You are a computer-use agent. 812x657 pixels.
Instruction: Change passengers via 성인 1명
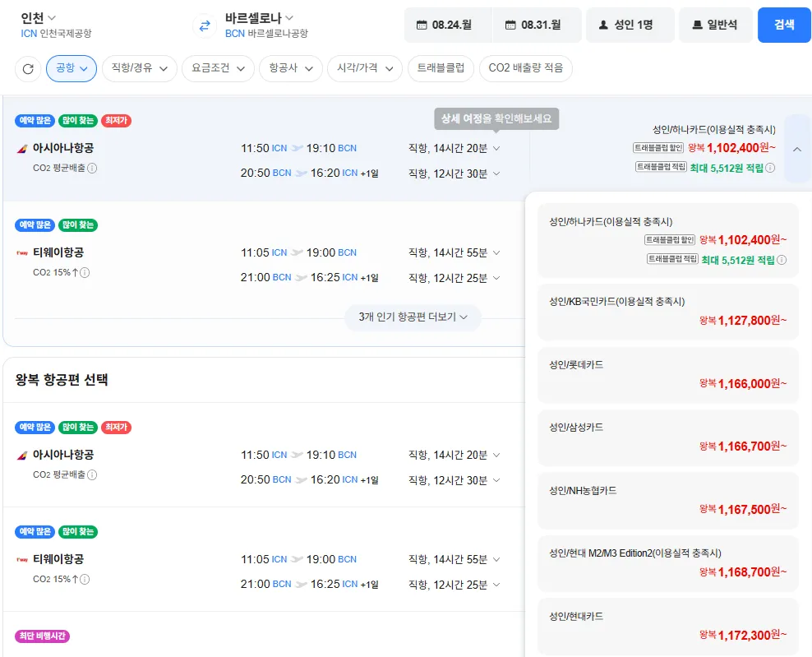(630, 25)
